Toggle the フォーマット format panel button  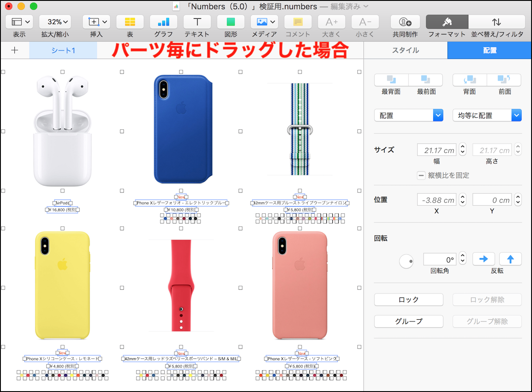click(x=447, y=22)
